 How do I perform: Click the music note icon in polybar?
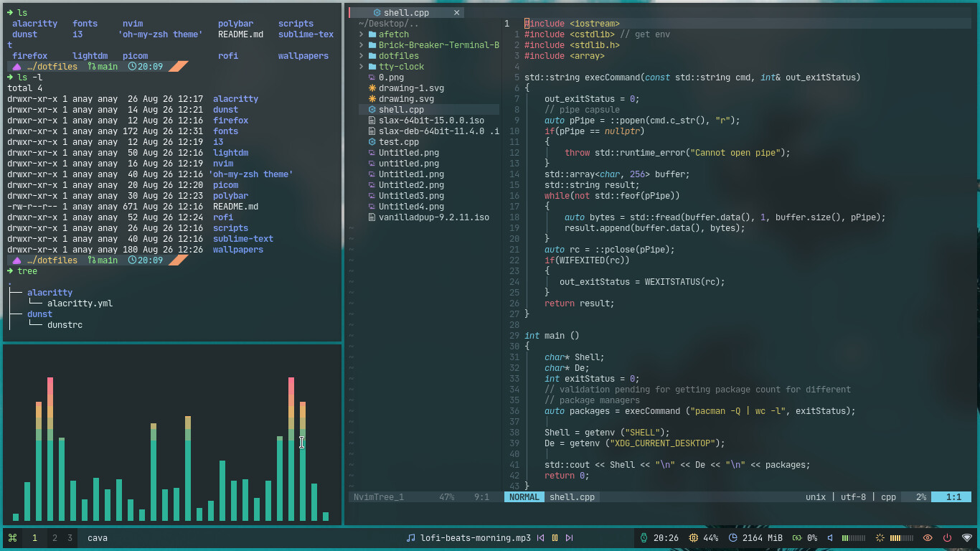411,537
